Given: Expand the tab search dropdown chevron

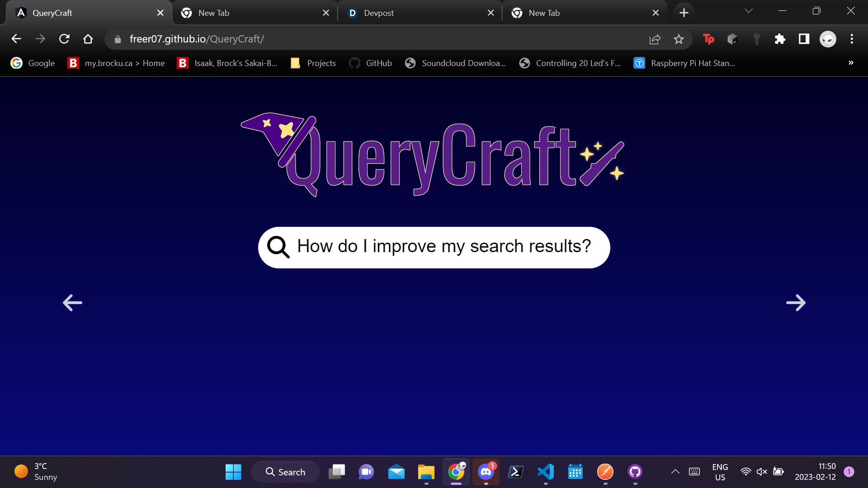Looking at the screenshot, I should pos(749,11).
